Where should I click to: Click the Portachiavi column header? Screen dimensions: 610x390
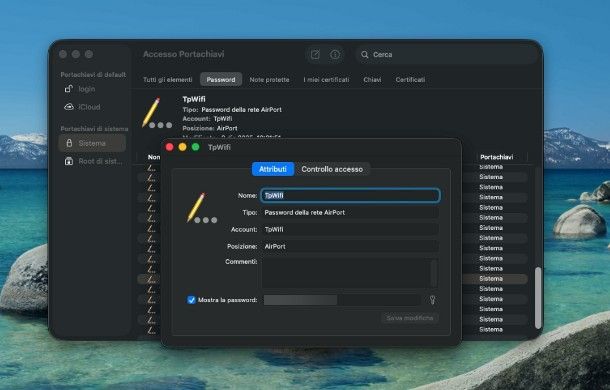[x=496, y=157]
